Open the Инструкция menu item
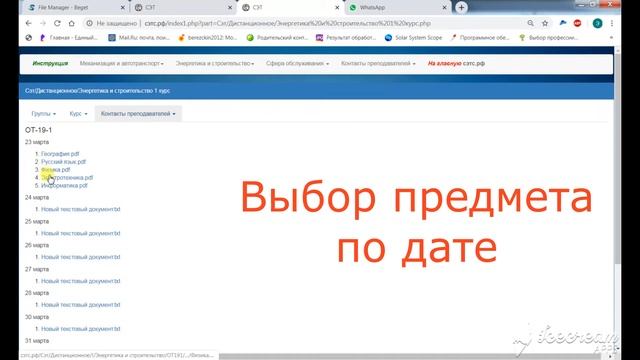This screenshot has width=640, height=360. tap(50, 63)
